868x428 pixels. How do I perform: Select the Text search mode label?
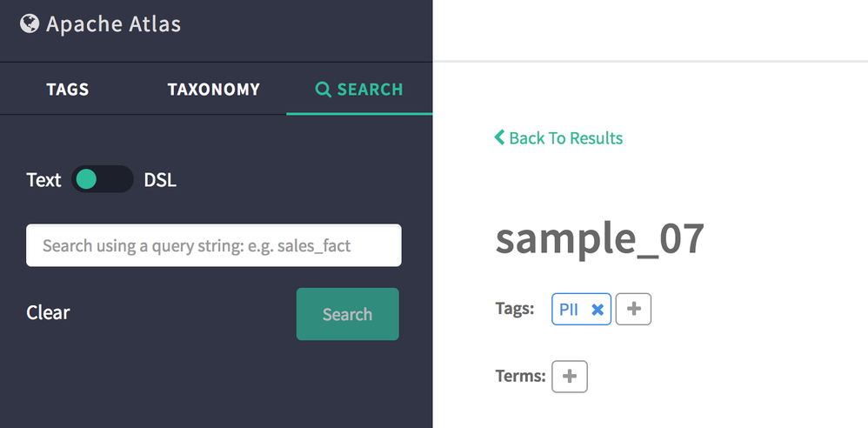43,180
